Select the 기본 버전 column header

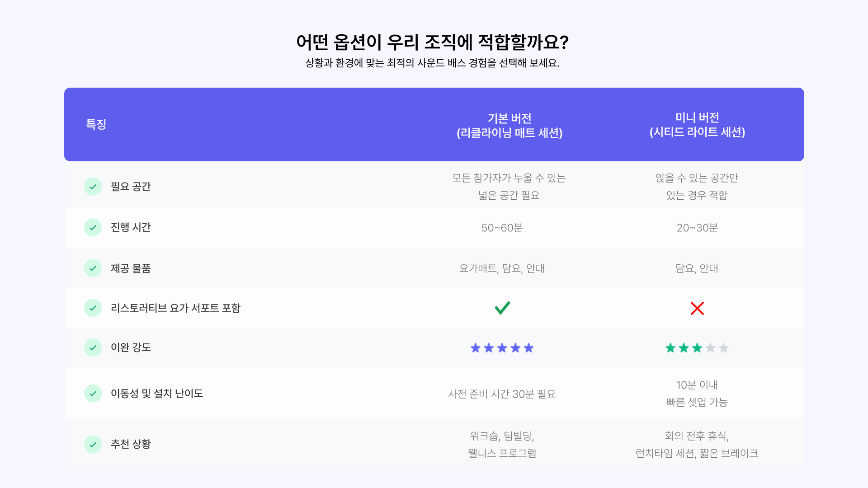click(509, 125)
